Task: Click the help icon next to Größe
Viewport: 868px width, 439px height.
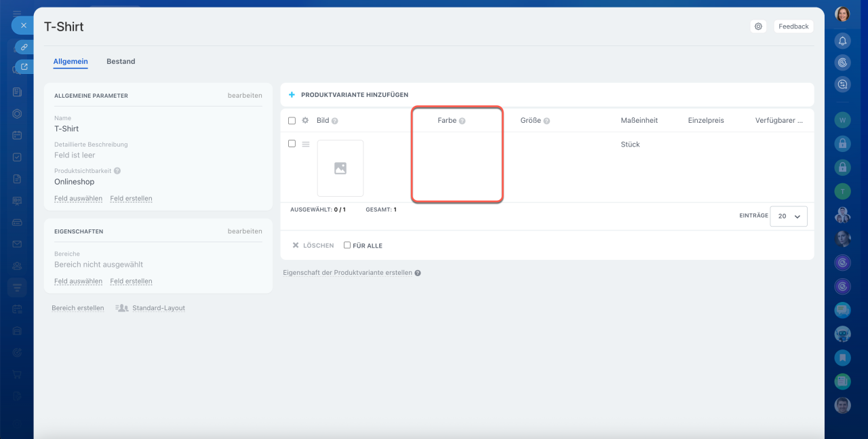Action: [x=547, y=121]
